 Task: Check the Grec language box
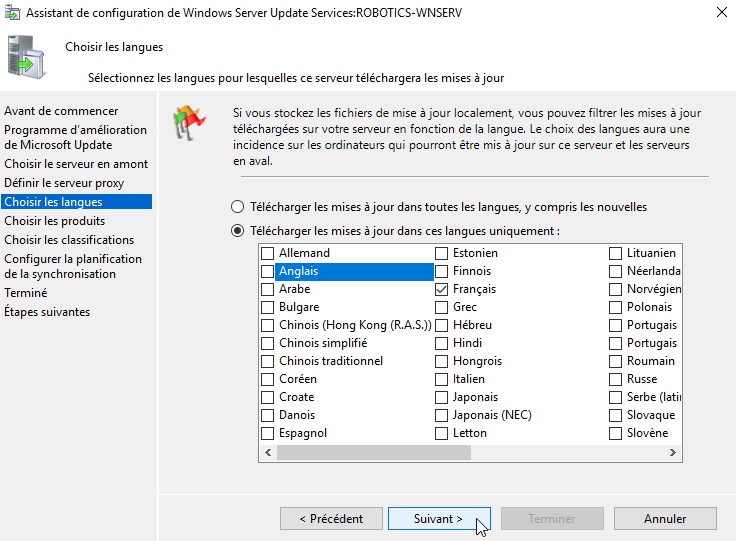click(441, 307)
